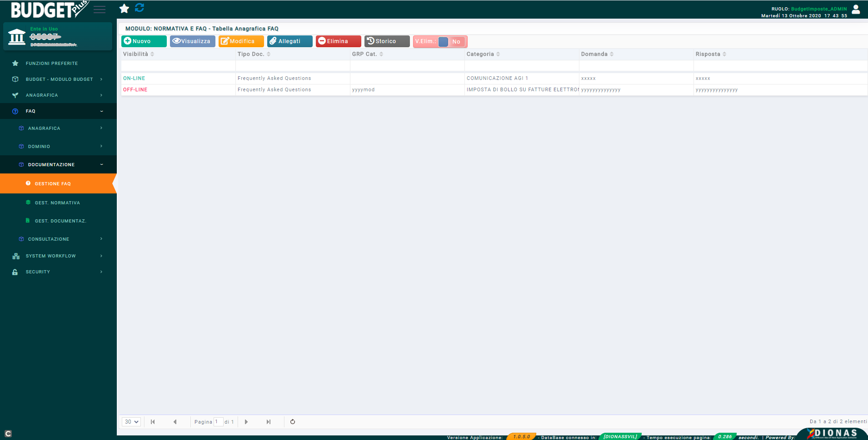Open Funzioni Preferite menu item
This screenshot has width=868, height=440.
click(58, 64)
